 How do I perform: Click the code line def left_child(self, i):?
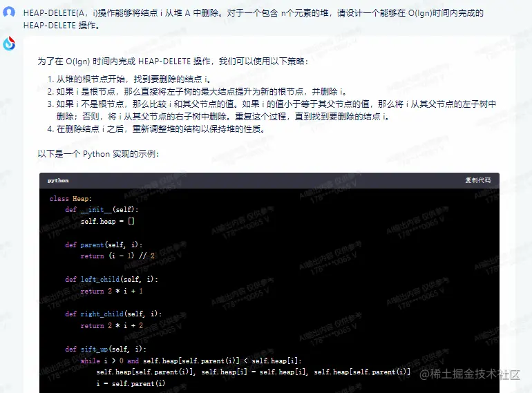pyautogui.click(x=111, y=280)
